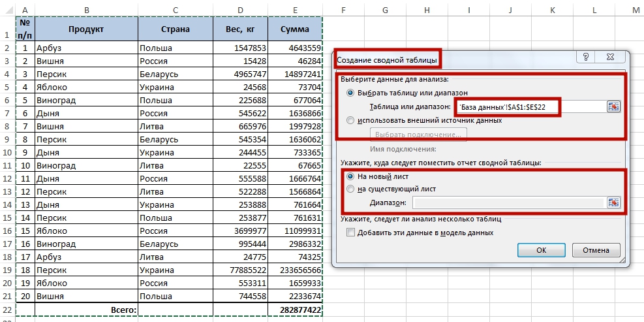Close the 'Создание сводной таблицы' dialog
The width and height of the screenshot is (644, 322).
point(614,57)
